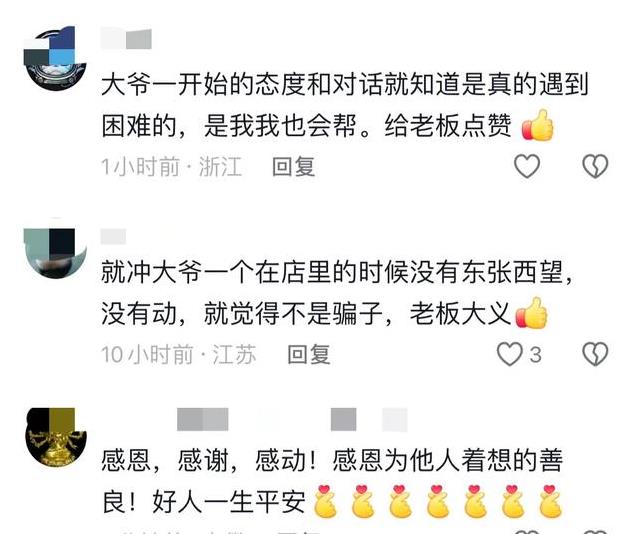Select the comment text starting 感恩，感谢，感动
Screen dimensions: 636x534
pyautogui.click(x=333, y=482)
